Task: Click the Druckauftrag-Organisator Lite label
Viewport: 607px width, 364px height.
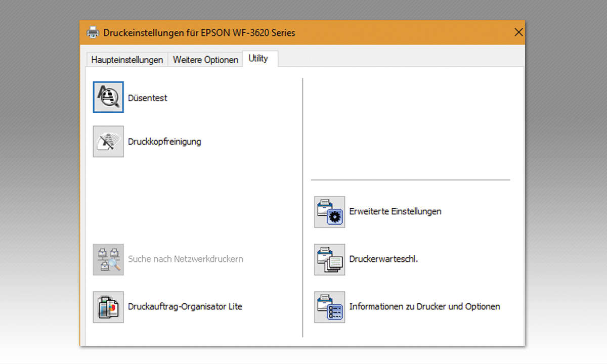Action: pos(185,306)
